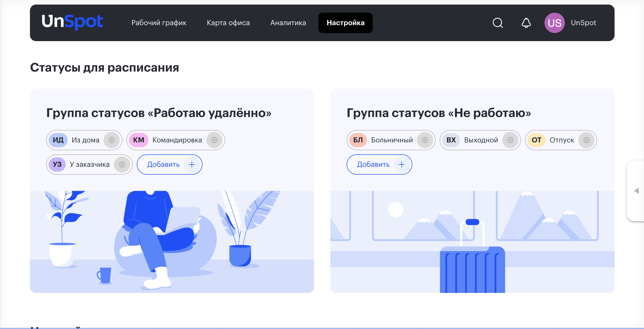This screenshot has height=329, width=644.
Task: Open settings gear for «Выходной» status
Action: tap(510, 140)
